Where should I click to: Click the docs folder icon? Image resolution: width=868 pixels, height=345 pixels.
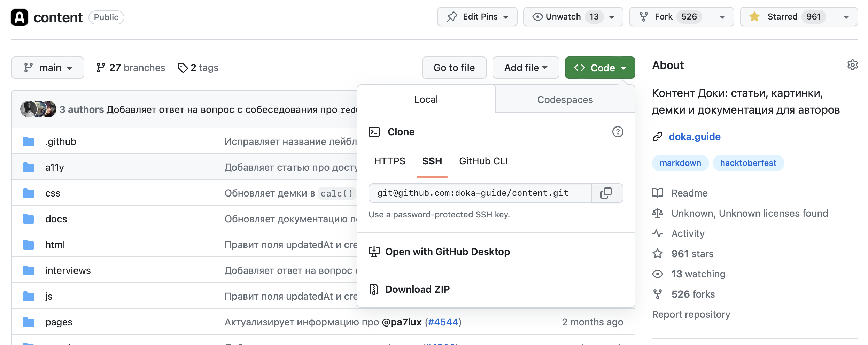(x=29, y=219)
